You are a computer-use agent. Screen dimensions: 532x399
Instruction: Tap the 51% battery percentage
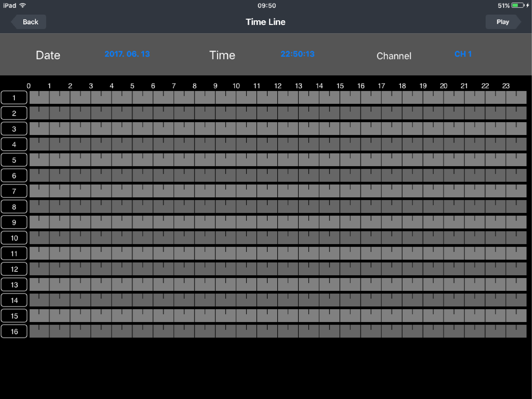[x=504, y=5]
